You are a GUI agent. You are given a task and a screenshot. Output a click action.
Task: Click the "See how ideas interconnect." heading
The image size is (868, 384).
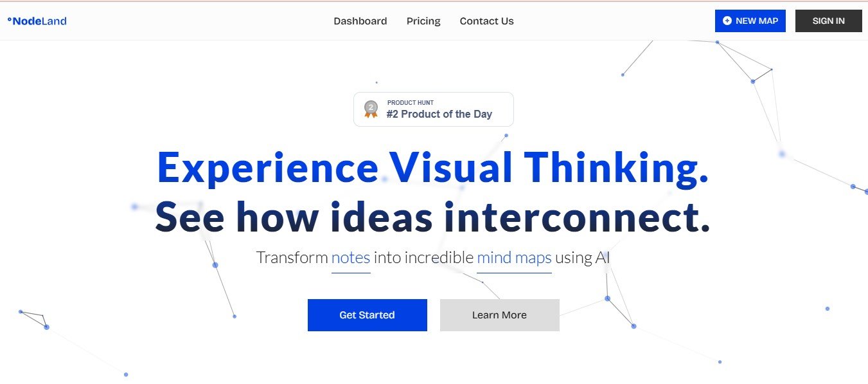point(432,217)
